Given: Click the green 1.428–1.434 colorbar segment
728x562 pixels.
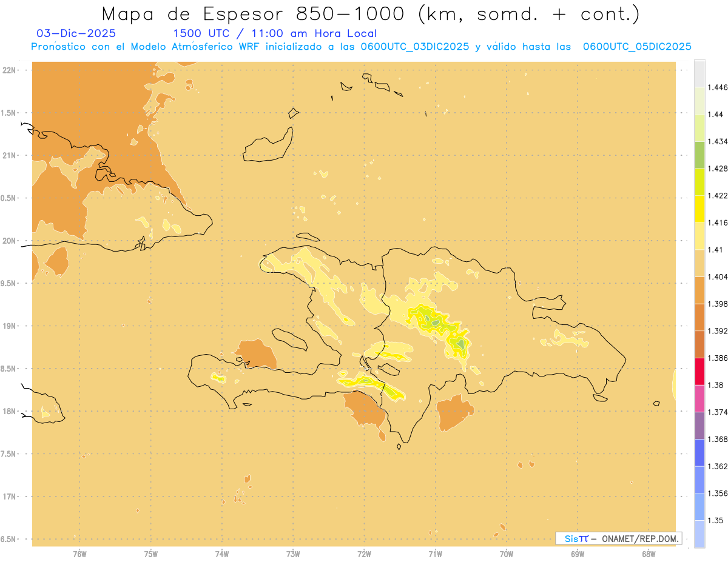Looking at the screenshot, I should point(699,155).
